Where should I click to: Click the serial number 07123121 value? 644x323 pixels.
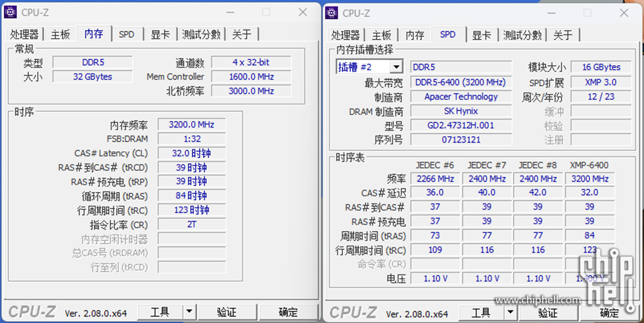461,139
